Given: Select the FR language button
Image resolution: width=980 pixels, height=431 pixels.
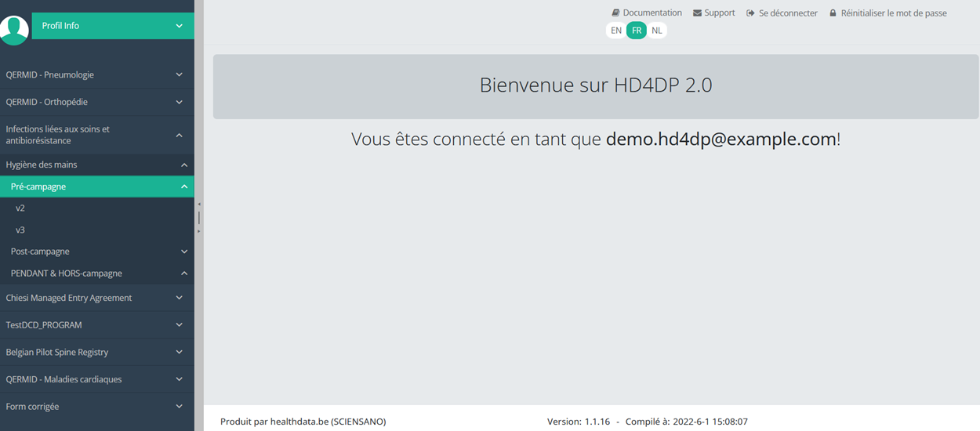Looking at the screenshot, I should (x=637, y=31).
